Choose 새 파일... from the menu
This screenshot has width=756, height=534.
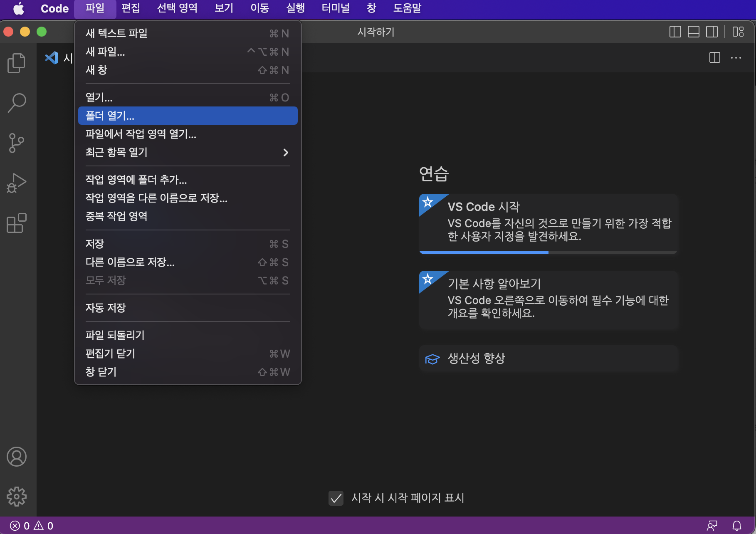[188, 52]
